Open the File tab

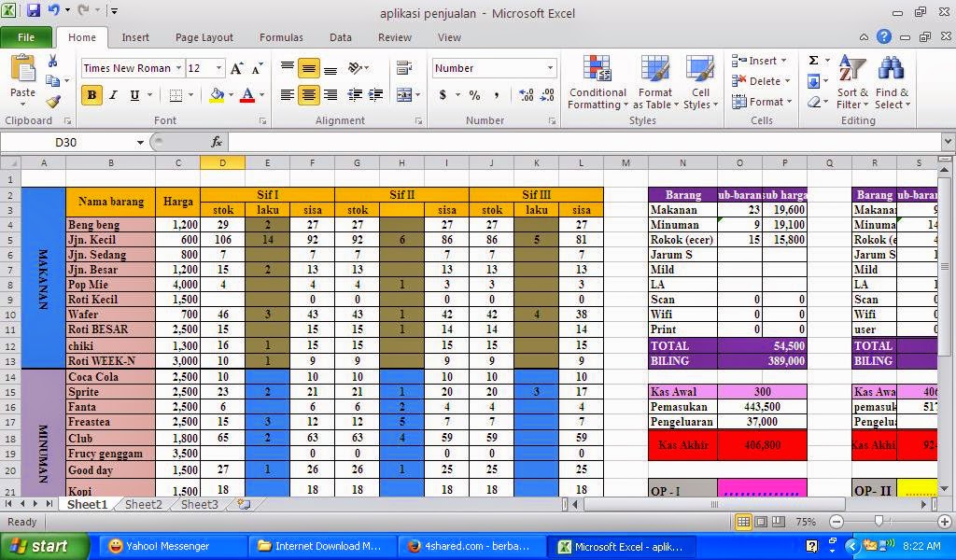click(26, 37)
